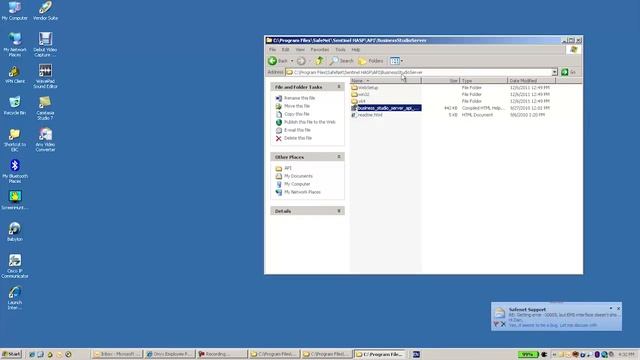The height and width of the screenshot is (360, 640).
Task: Click the Go button beside address bar
Action: [x=568, y=72]
